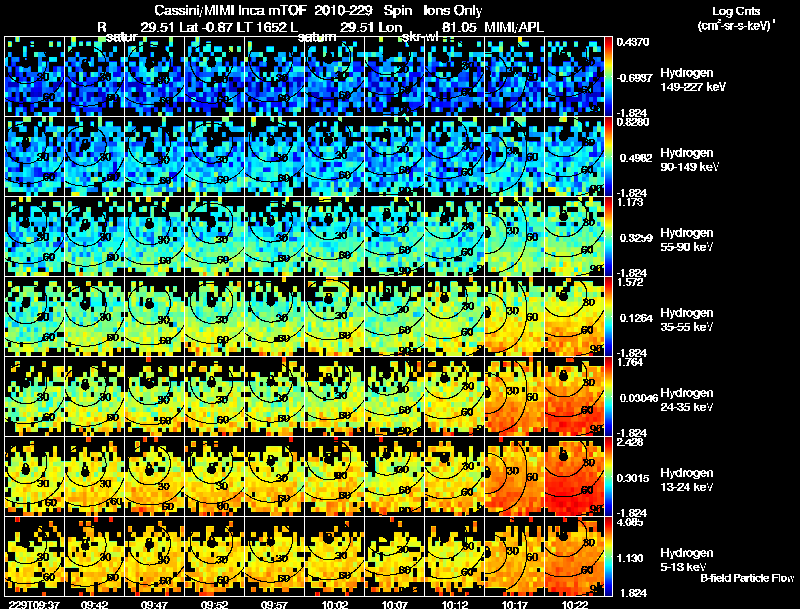Click the color bar beside Hydrogen 149-227 keV
The width and height of the screenshot is (800, 609).
click(x=608, y=77)
